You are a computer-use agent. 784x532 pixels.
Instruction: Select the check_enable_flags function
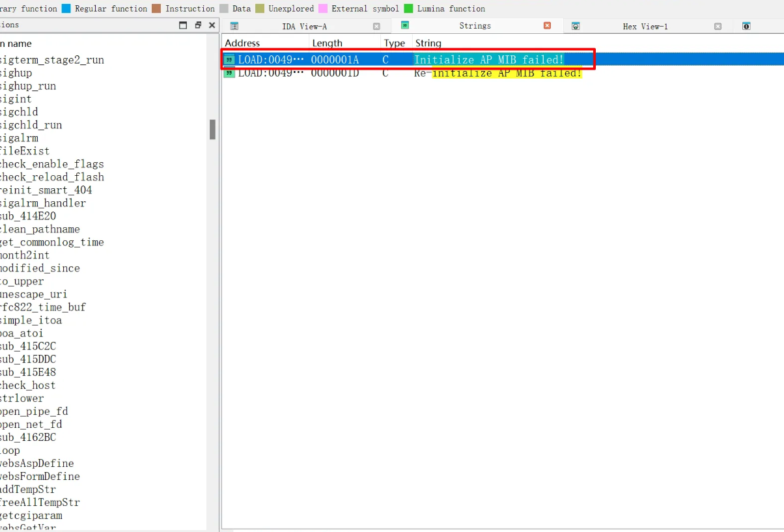point(52,164)
